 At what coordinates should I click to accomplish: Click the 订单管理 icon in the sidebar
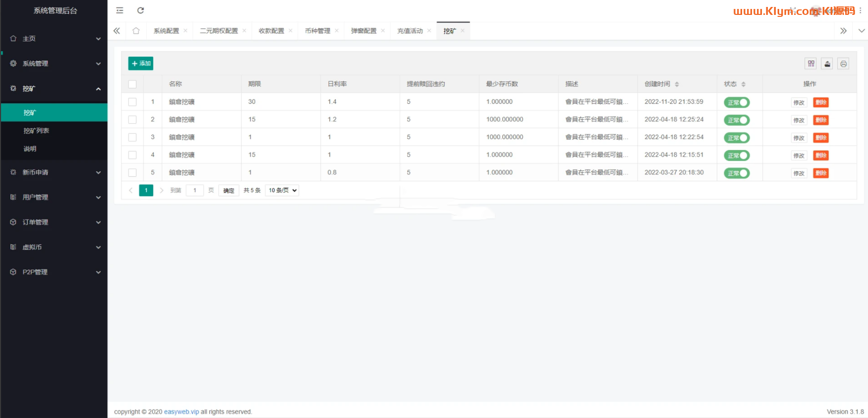tap(13, 222)
